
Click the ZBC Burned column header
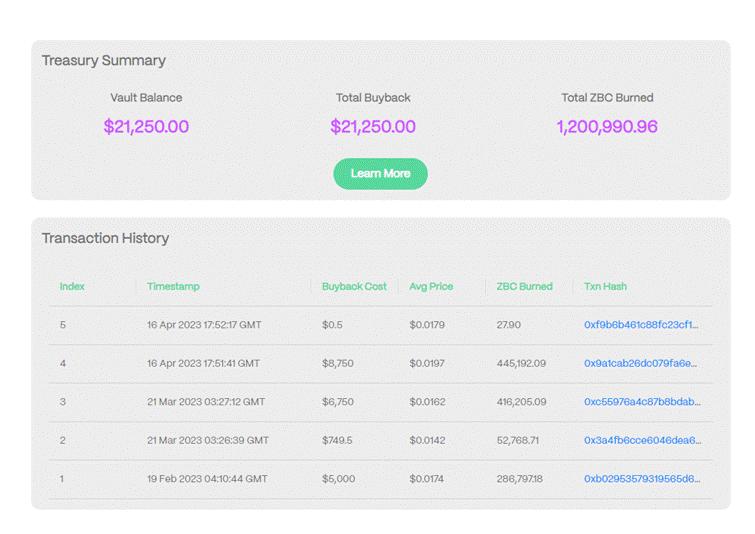click(x=524, y=287)
